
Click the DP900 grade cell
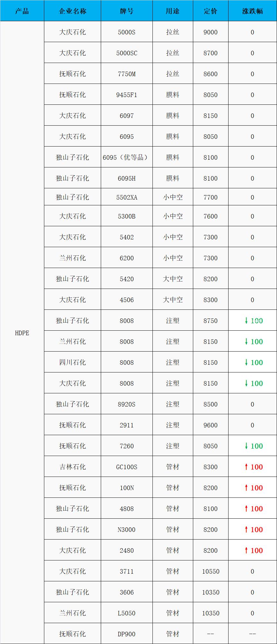pos(126,634)
